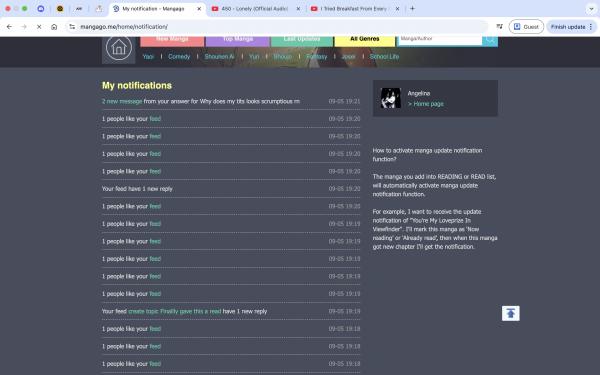Close the Lonely Official Audio tab
The height and width of the screenshot is (375, 600).
click(x=298, y=8)
